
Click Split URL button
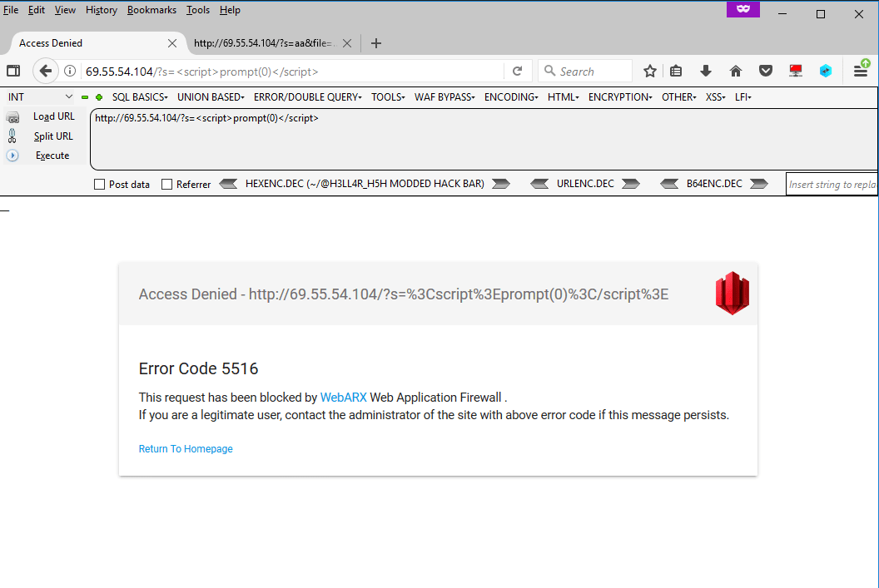click(x=53, y=136)
